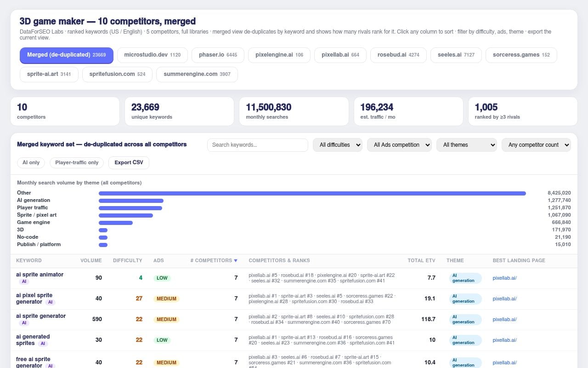Toggle Player-traffic only filter
Viewport: 588px width, 368px height.
pyautogui.click(x=77, y=162)
